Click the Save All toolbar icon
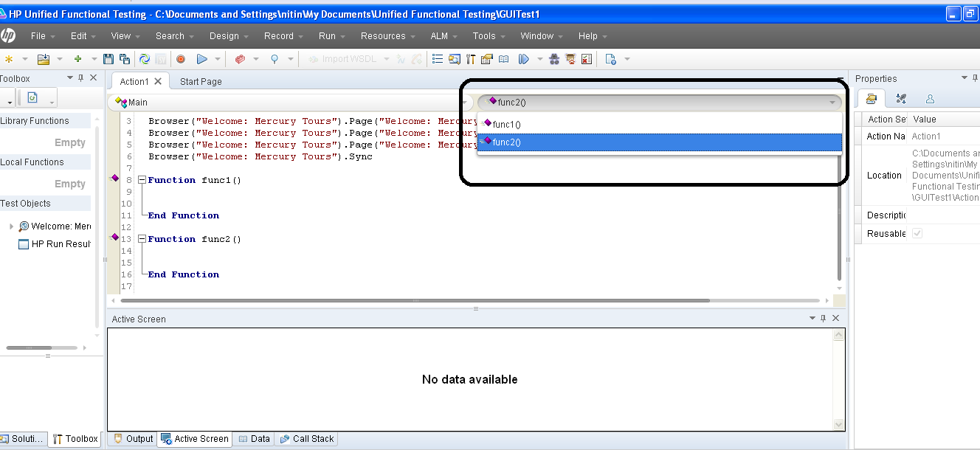This screenshot has height=450, width=980. (x=125, y=58)
